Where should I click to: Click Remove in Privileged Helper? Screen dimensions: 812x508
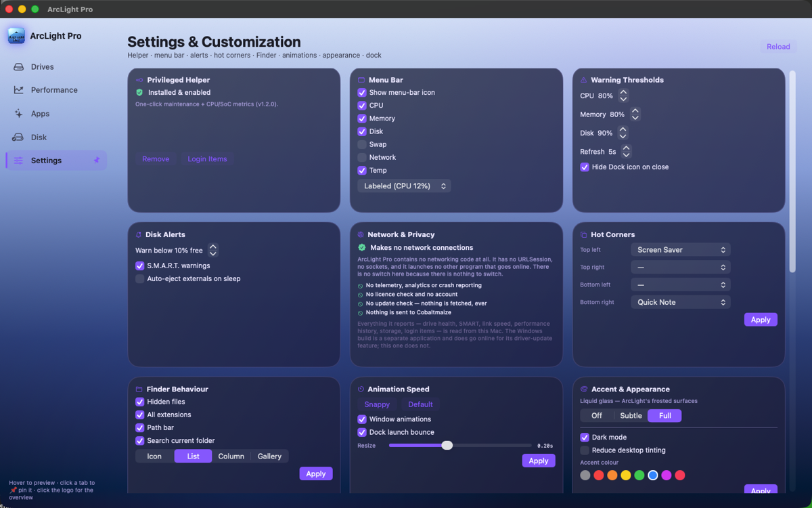point(156,159)
